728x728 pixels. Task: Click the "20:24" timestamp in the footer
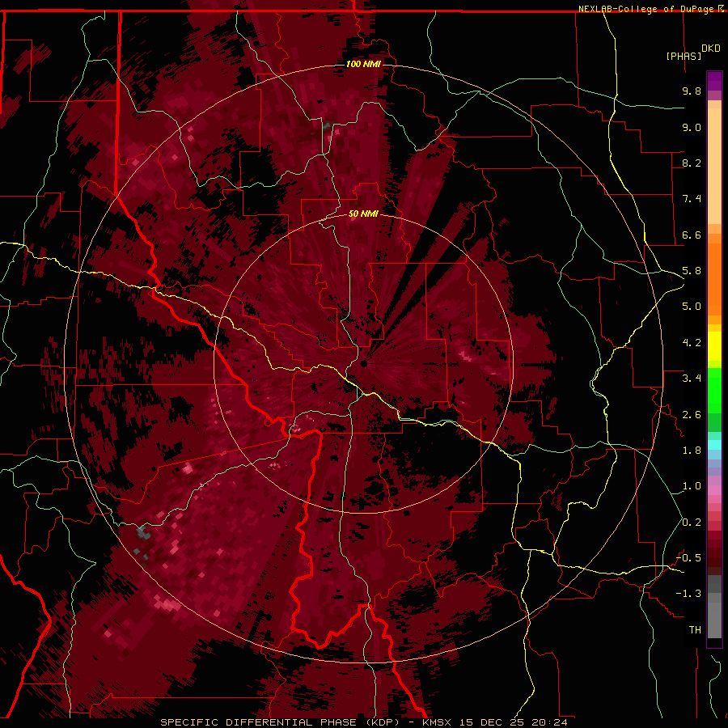coord(550,722)
